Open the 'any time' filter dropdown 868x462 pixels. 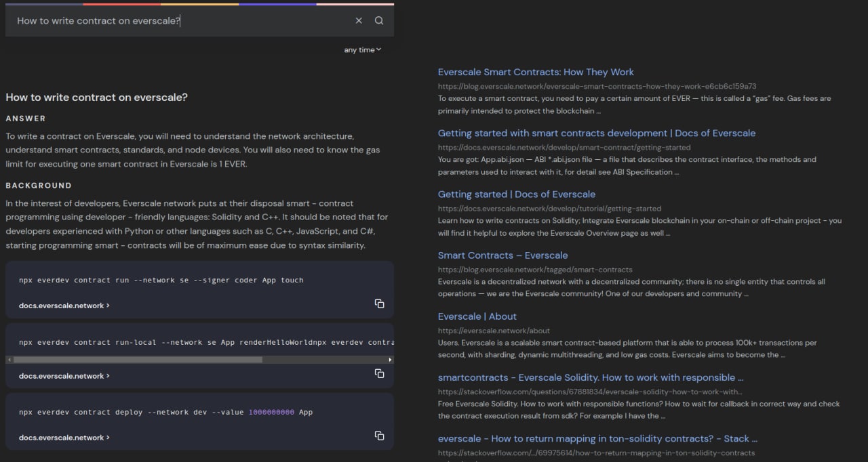[x=362, y=49]
